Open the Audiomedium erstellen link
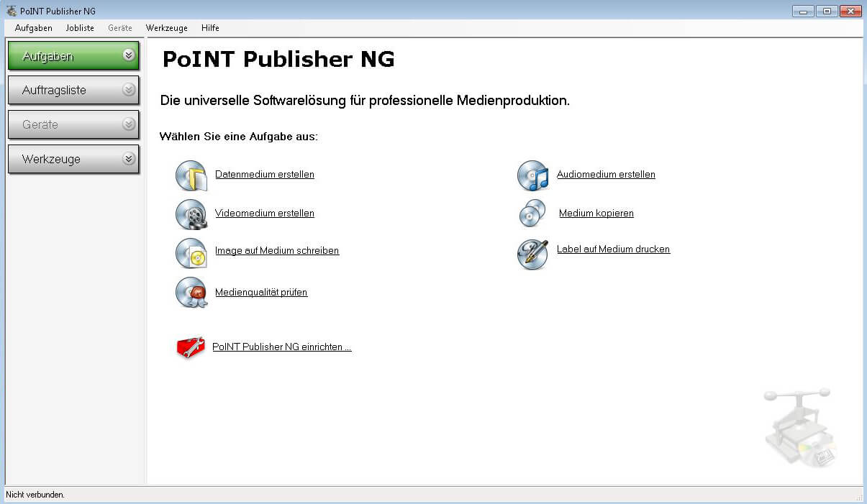Viewport: 867px width, 504px height. tap(606, 175)
